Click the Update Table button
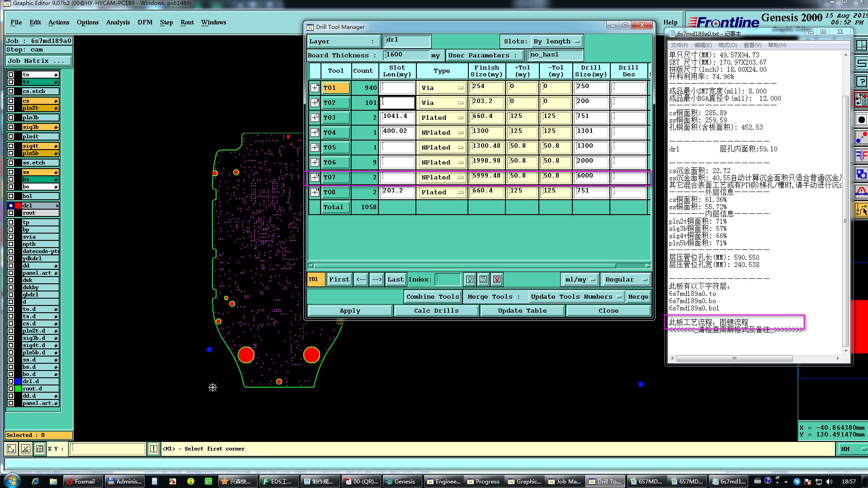The image size is (868, 488). click(522, 311)
